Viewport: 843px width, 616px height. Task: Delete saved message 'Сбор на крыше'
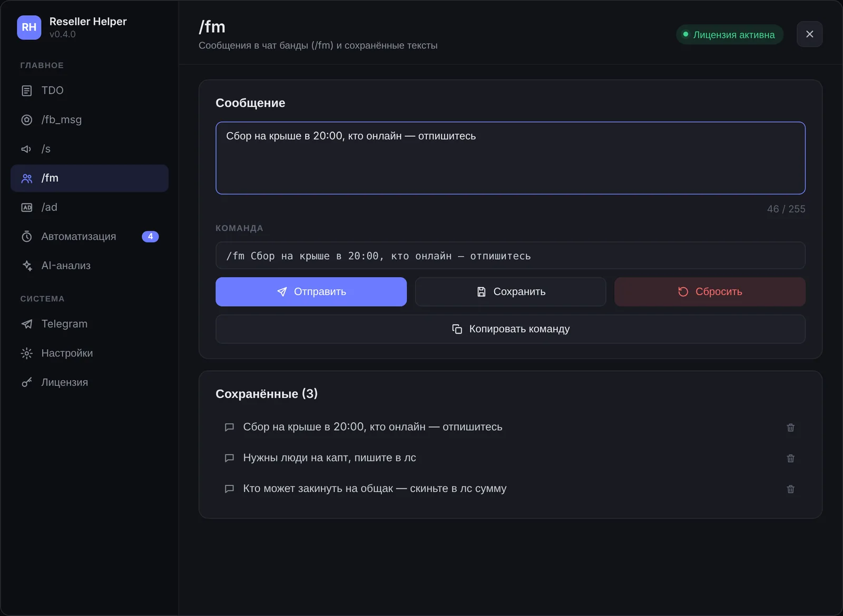tap(790, 427)
